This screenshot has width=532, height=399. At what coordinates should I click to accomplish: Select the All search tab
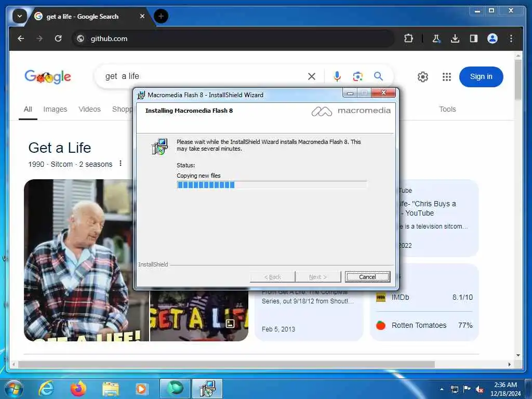tap(28, 109)
